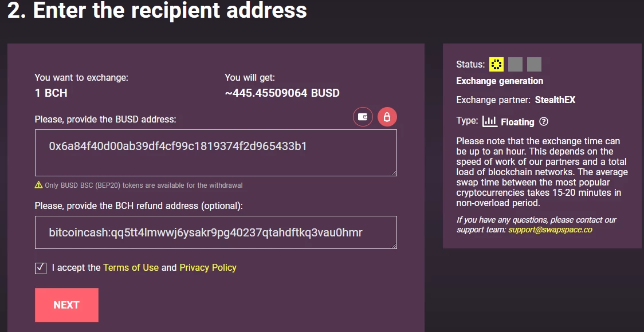Click the StealthEX exchange partner name
The width and height of the screenshot is (644, 332).
point(555,100)
